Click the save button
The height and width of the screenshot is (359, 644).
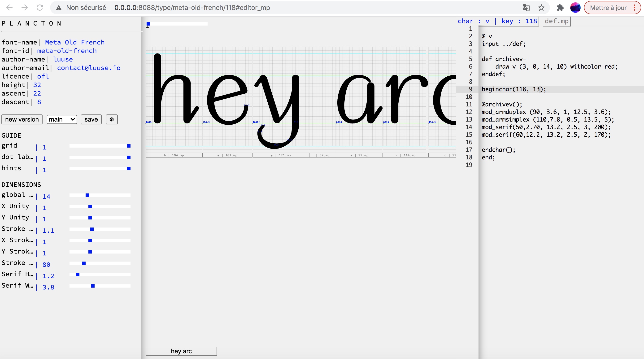click(x=91, y=119)
